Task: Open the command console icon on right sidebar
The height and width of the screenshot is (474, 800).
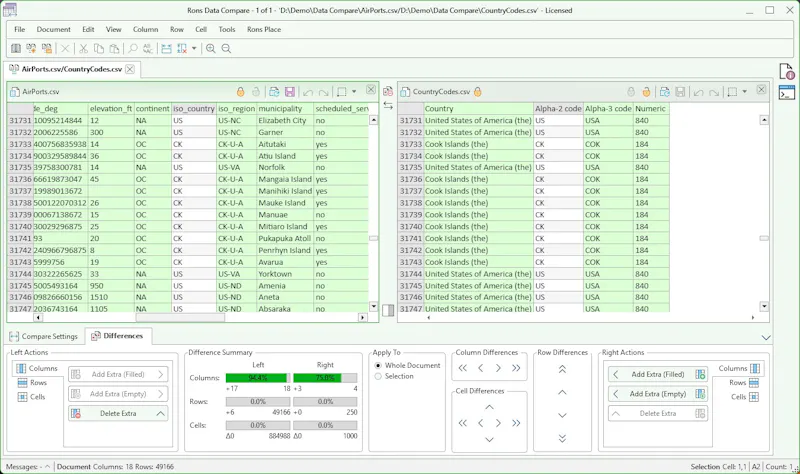Action: 786,93
